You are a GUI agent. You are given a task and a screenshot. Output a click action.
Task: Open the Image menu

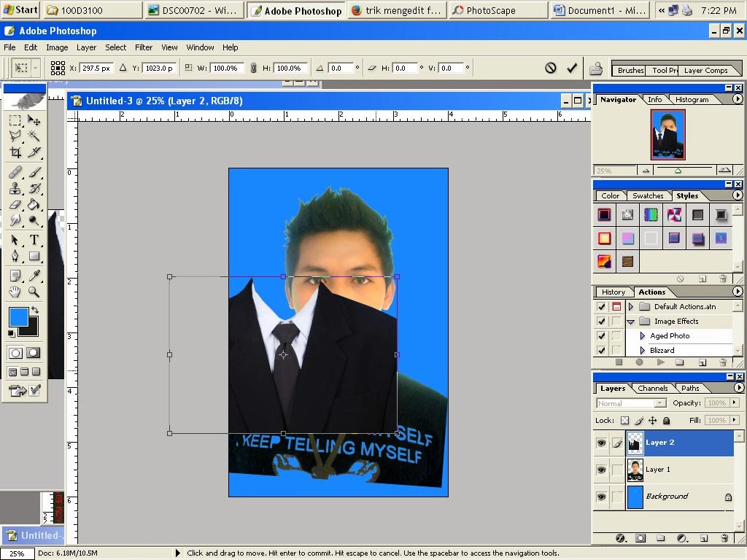coord(57,47)
